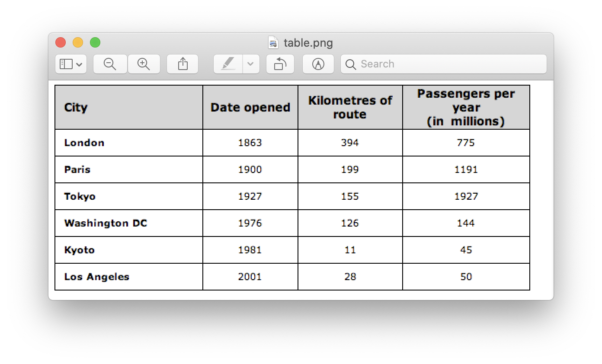602x364 pixels.
Task: Click the Washington DC row label
Action: [x=106, y=223]
